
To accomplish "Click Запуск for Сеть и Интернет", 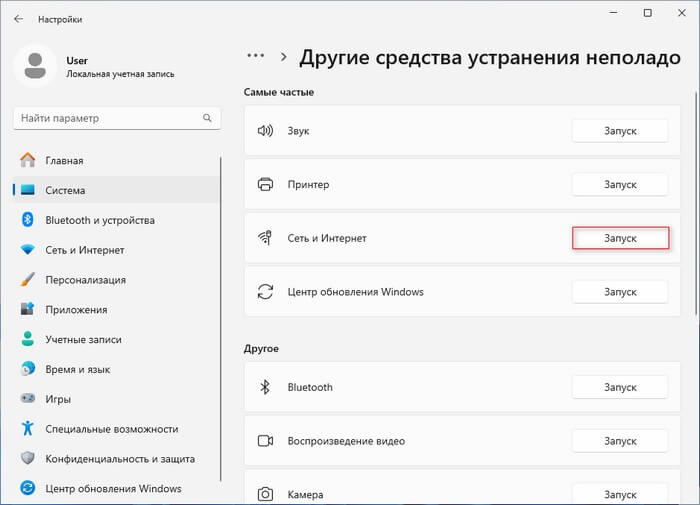I will pos(620,238).
